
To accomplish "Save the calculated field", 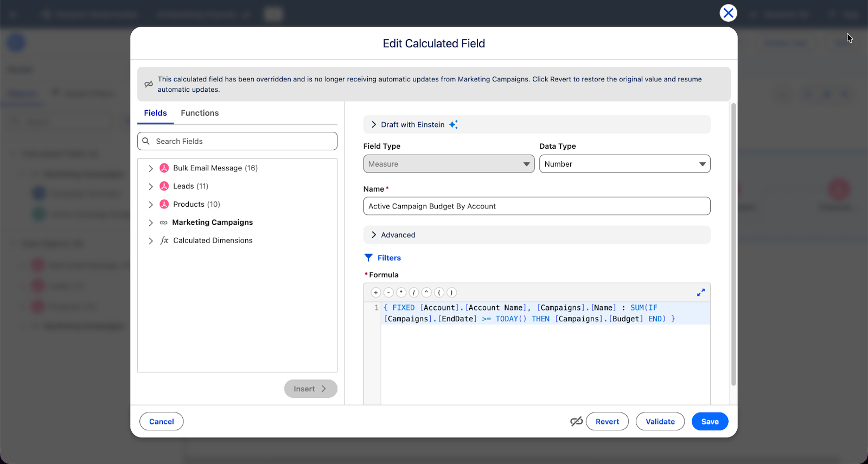I will pos(710,422).
